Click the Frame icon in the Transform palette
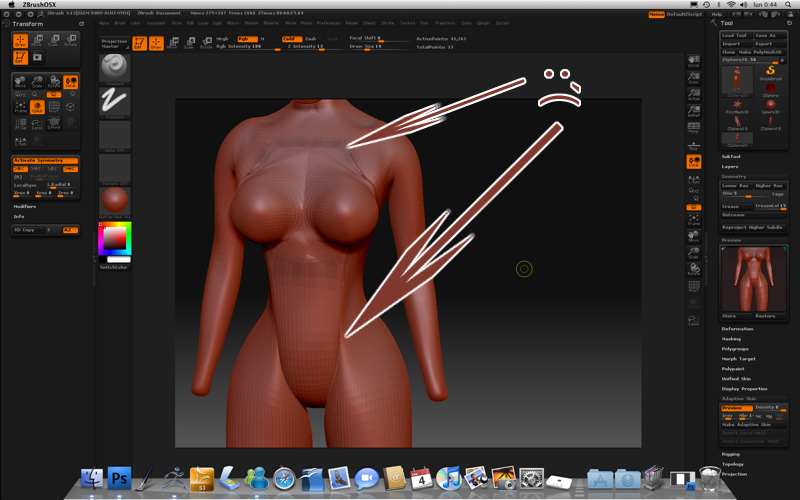This screenshot has width=800, height=500. tap(20, 107)
